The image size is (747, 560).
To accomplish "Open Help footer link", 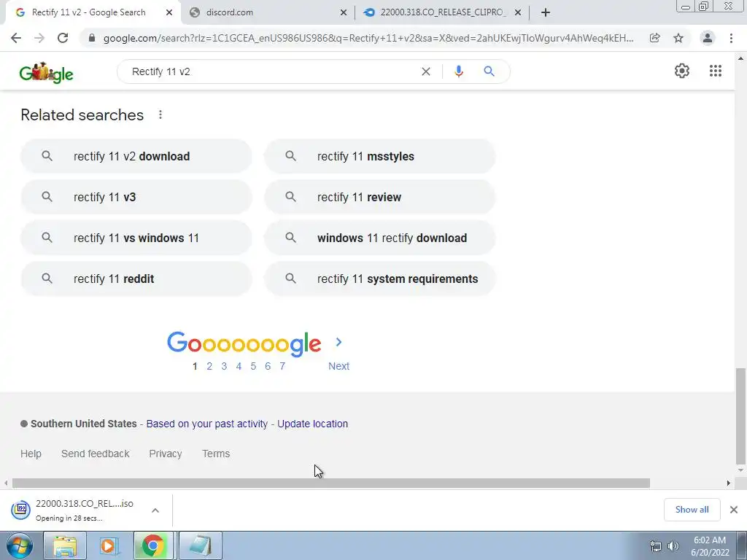I will pos(31,454).
